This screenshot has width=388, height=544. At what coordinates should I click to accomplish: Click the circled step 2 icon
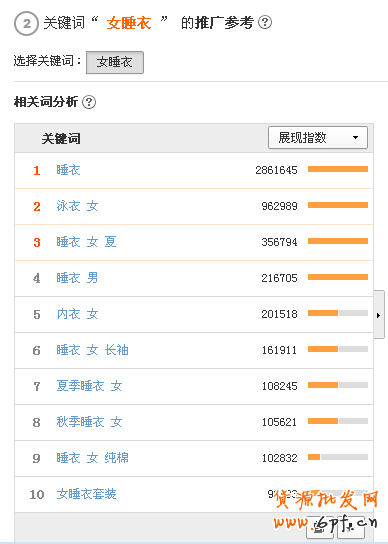(x=26, y=24)
